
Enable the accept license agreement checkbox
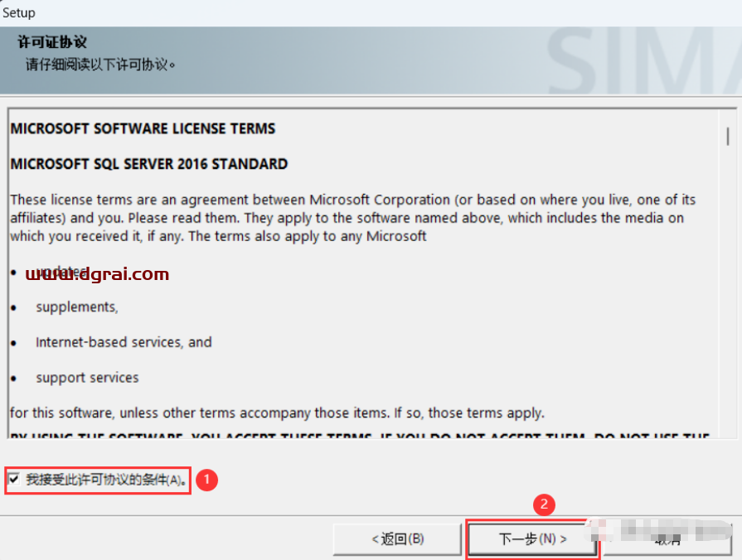pyautogui.click(x=15, y=479)
